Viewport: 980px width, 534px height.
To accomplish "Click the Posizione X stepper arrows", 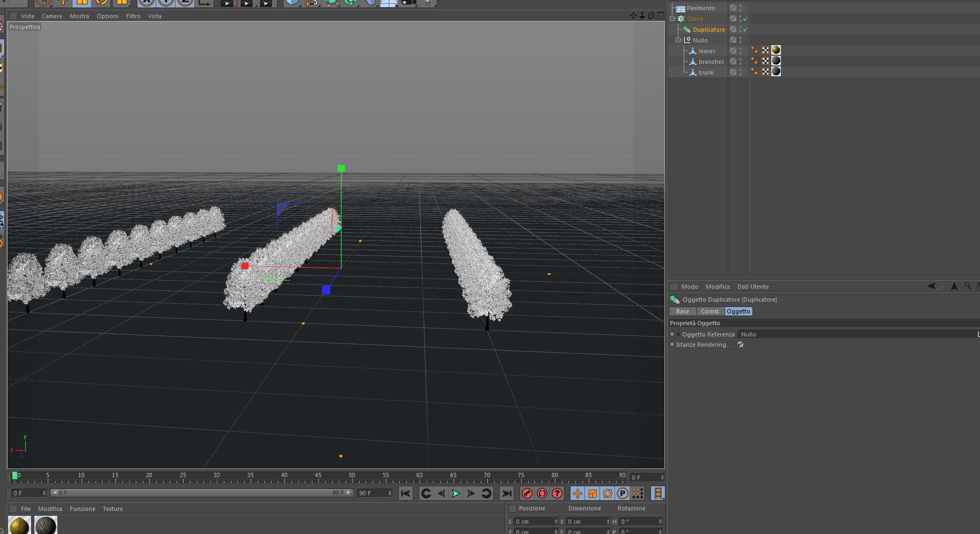I will (556, 522).
